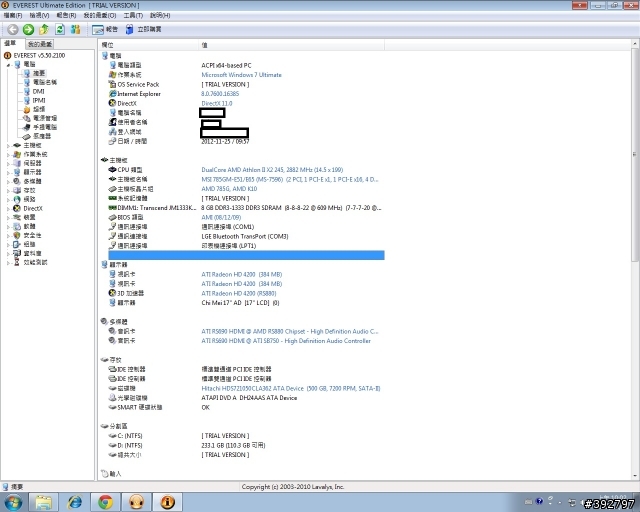Click the 多媒體 multimedia speaker tree icon
640x512 pixels.
click(x=17, y=181)
